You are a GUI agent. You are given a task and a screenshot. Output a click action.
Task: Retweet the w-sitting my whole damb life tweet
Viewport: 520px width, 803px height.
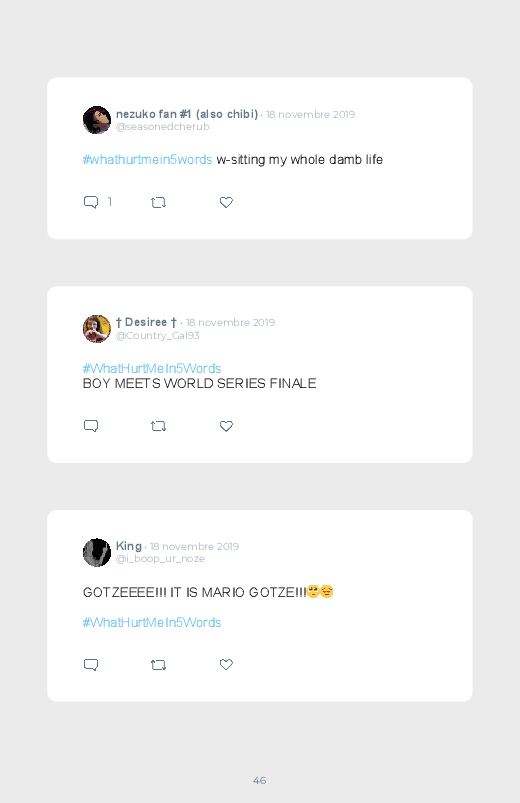[158, 203]
